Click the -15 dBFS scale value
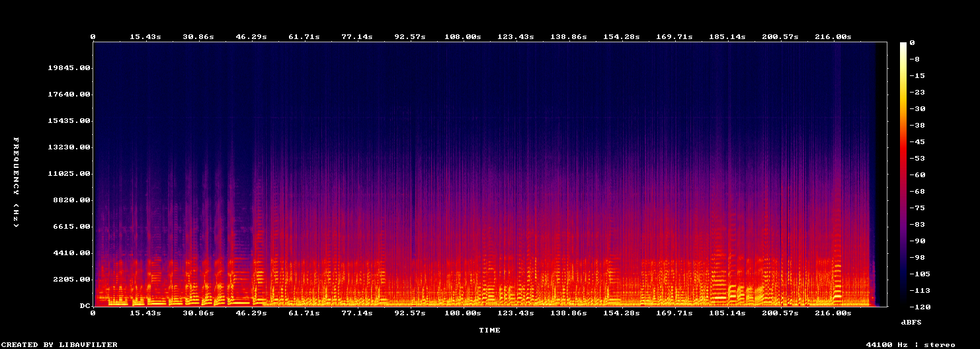The image size is (980, 349). click(917, 76)
